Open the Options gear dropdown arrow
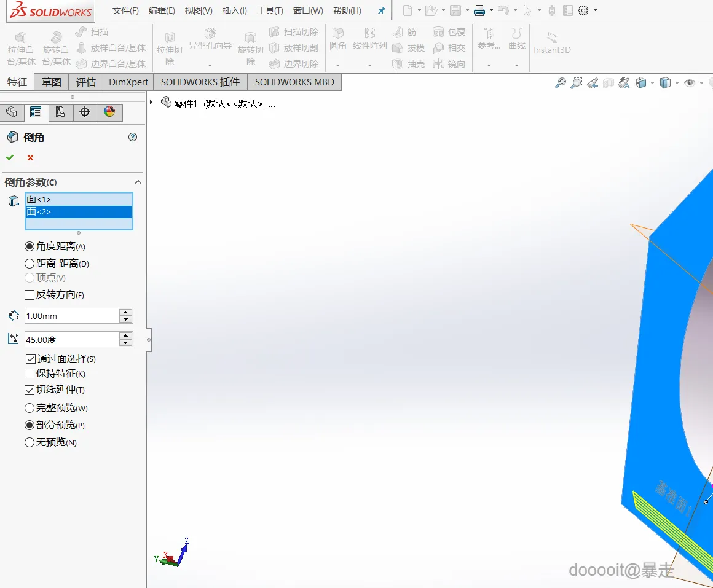 pyautogui.click(x=595, y=10)
